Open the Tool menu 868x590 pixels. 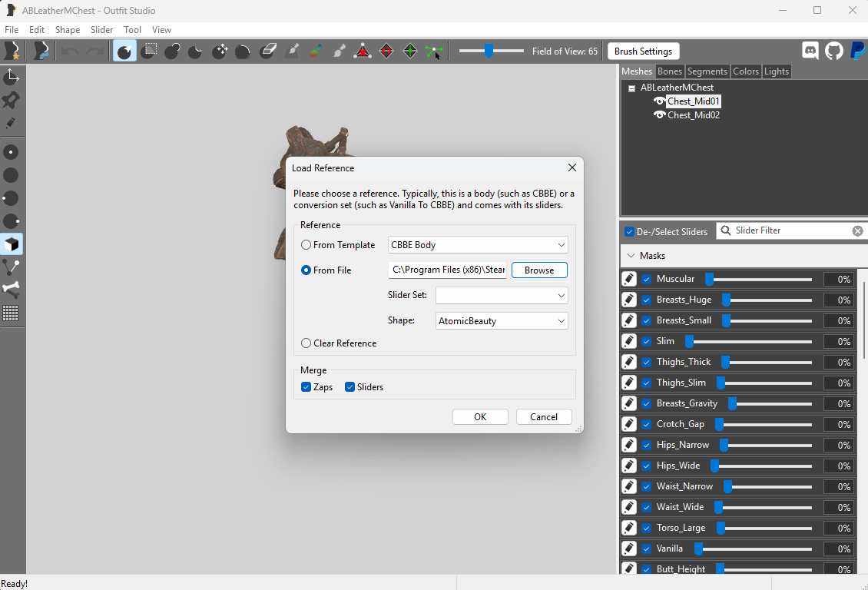132,30
